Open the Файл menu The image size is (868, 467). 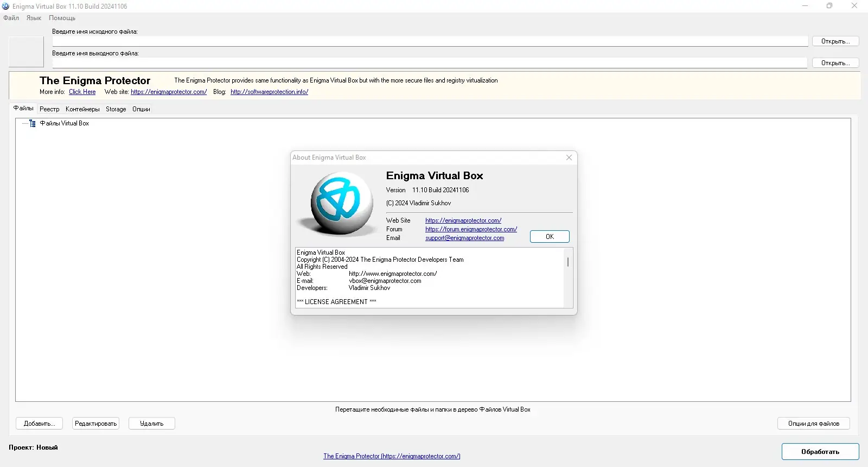pos(11,18)
